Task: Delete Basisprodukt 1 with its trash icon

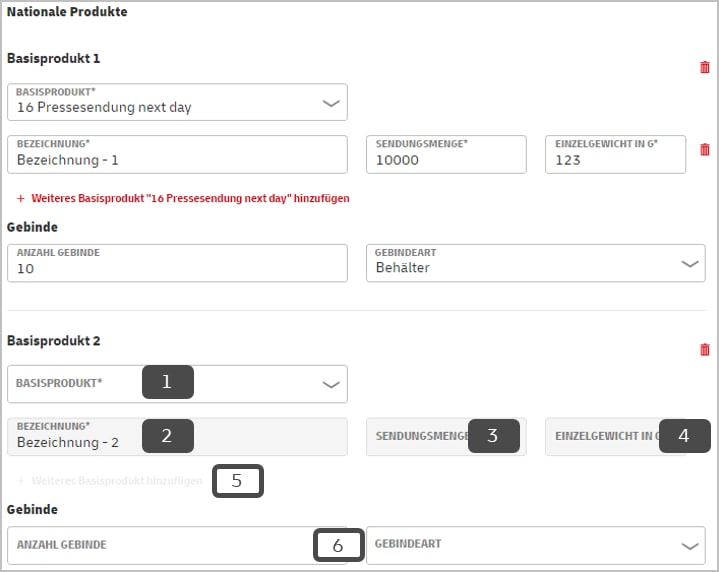Action: [705, 67]
